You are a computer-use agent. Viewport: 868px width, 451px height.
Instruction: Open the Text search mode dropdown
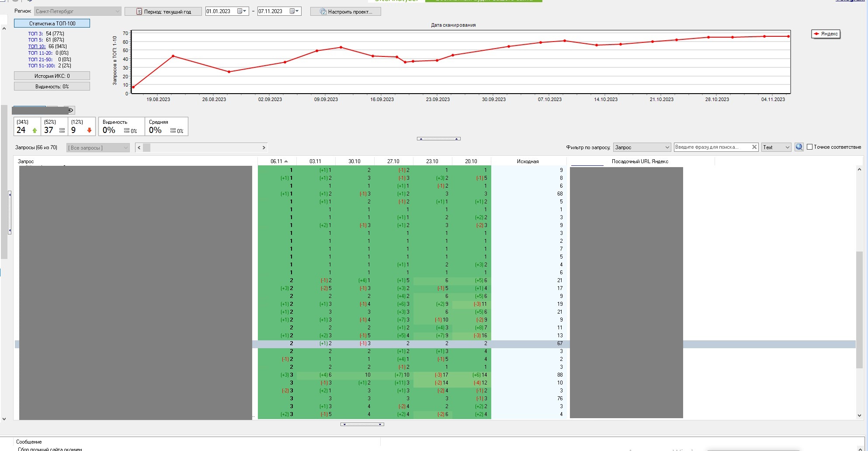point(776,147)
